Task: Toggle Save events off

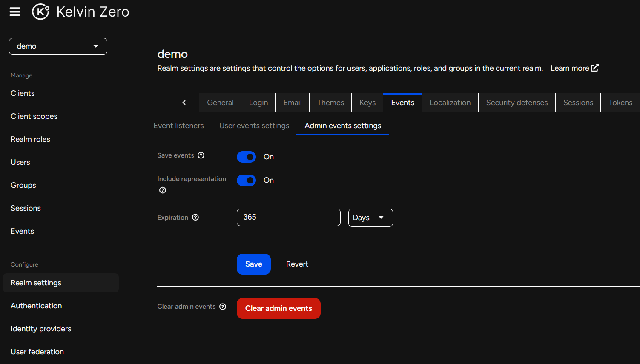Action: (246, 157)
